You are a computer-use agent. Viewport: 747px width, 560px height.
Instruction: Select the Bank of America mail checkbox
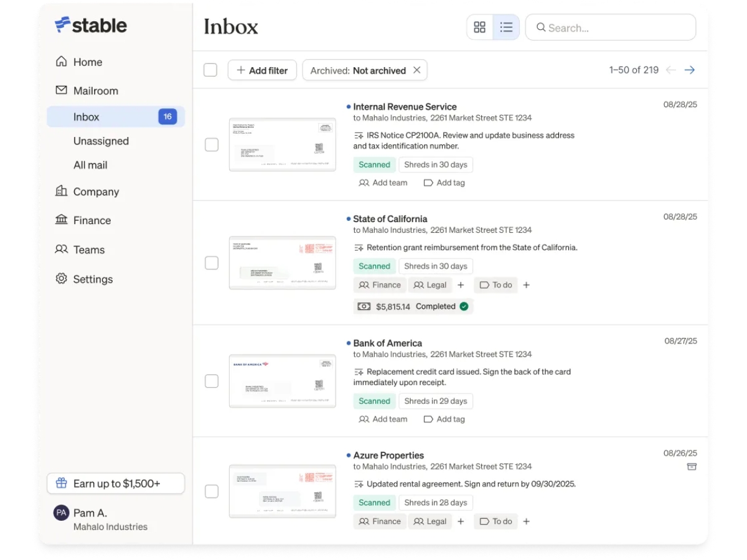pos(212,381)
